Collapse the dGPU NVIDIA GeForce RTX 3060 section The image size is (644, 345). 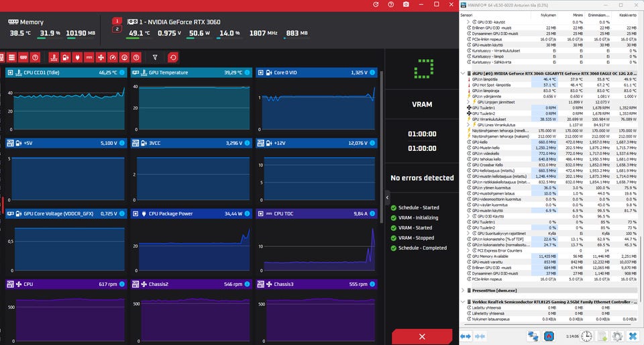(x=464, y=74)
